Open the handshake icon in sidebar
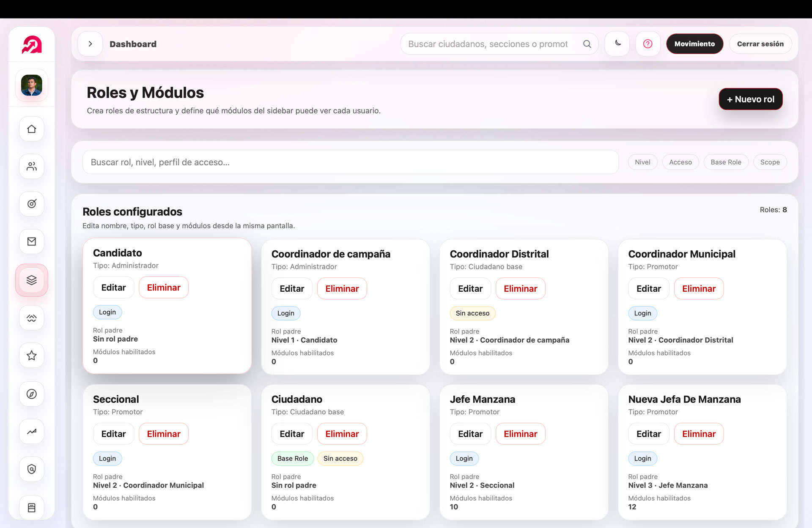The height and width of the screenshot is (528, 812). (x=32, y=318)
